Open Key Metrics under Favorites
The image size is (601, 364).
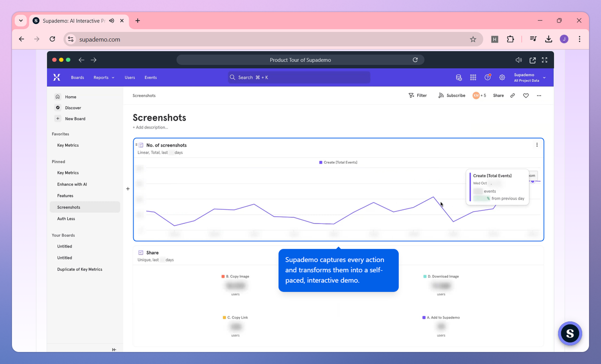(68, 145)
